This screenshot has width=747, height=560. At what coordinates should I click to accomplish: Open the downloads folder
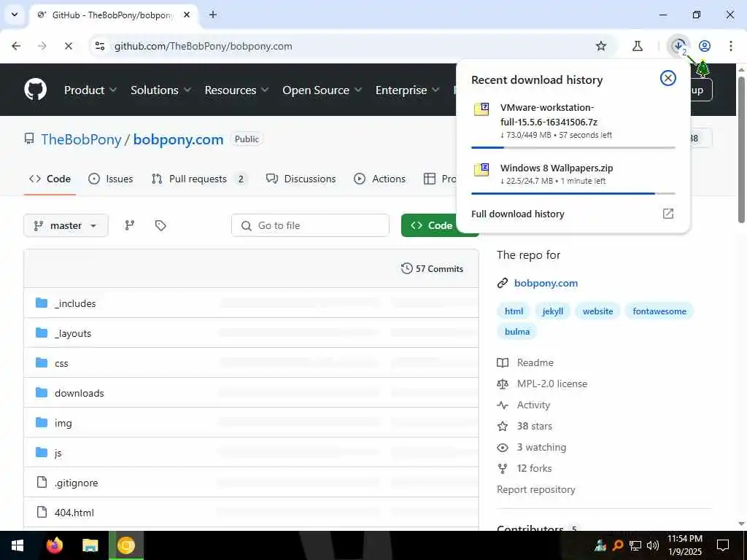[x=79, y=393]
